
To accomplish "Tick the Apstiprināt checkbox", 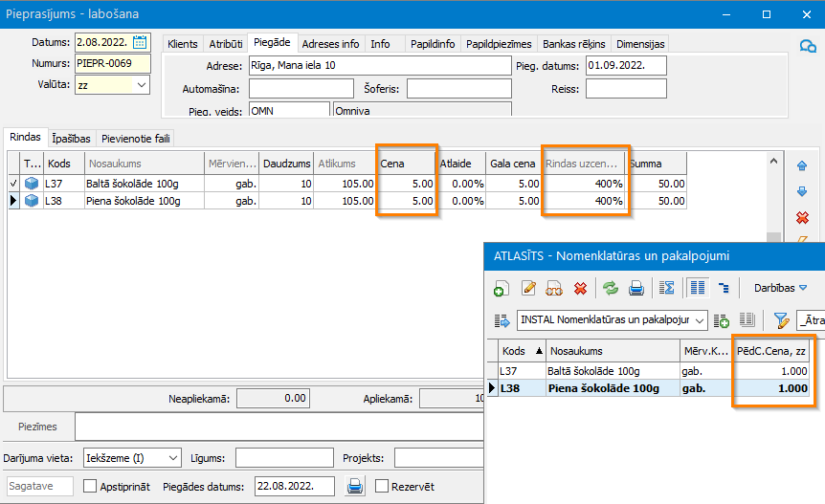I will coord(91,487).
